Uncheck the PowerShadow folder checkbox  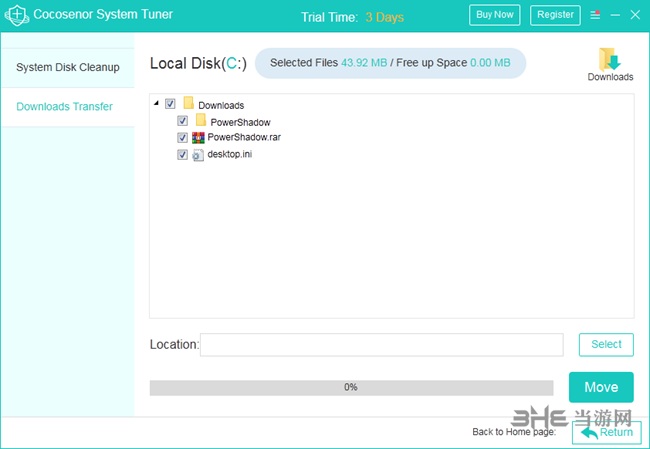pos(182,121)
